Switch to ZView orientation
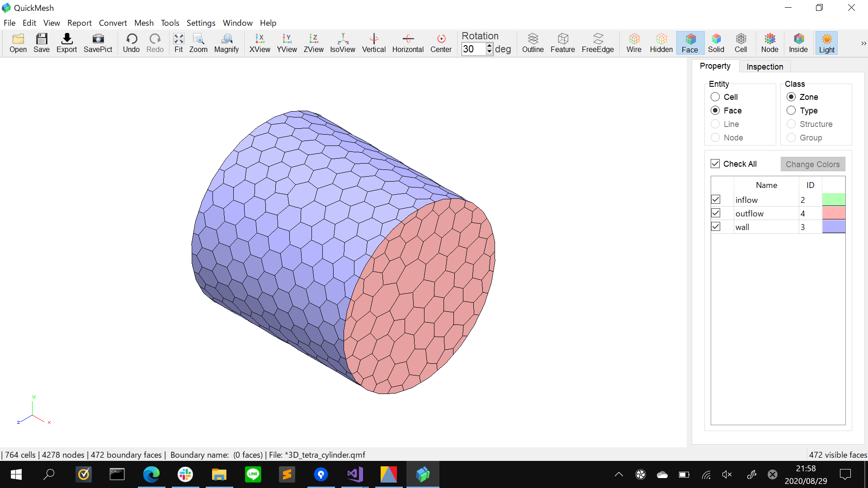This screenshot has width=868, height=488. click(313, 43)
